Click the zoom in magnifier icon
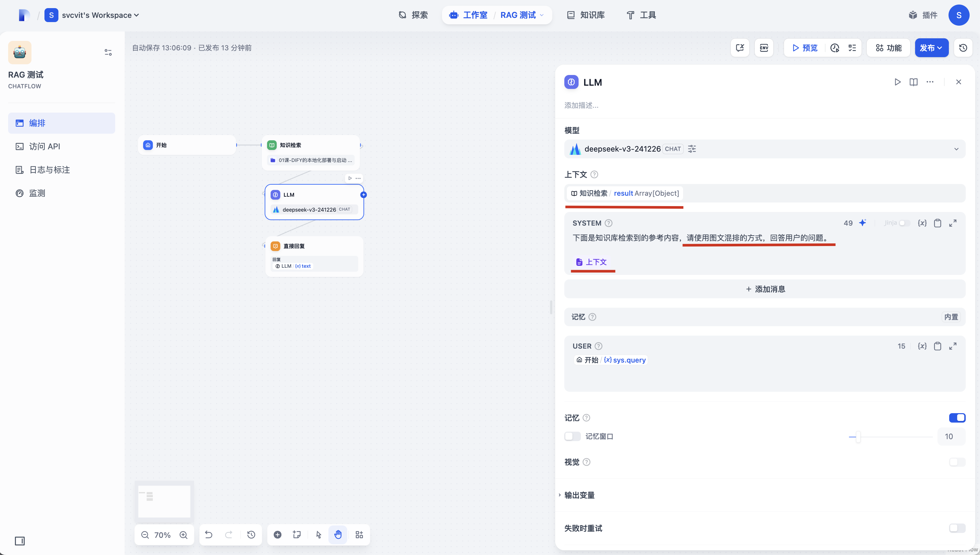980x555 pixels. coord(184,535)
